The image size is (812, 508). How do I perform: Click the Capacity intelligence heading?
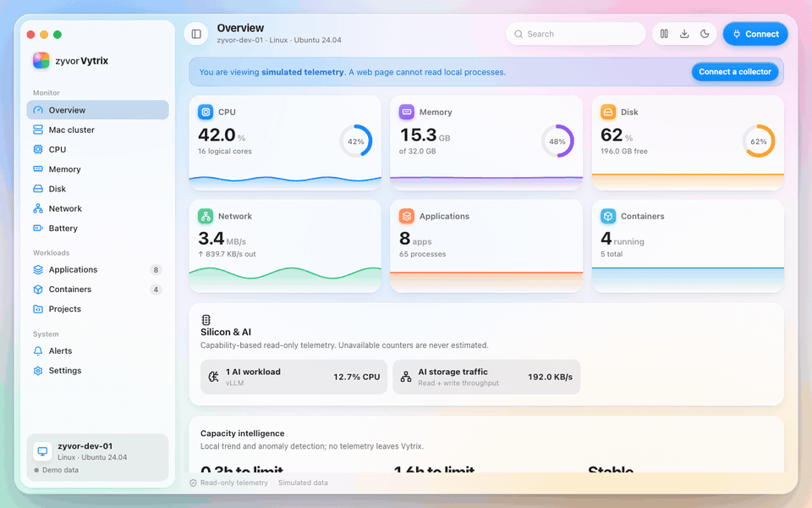243,433
